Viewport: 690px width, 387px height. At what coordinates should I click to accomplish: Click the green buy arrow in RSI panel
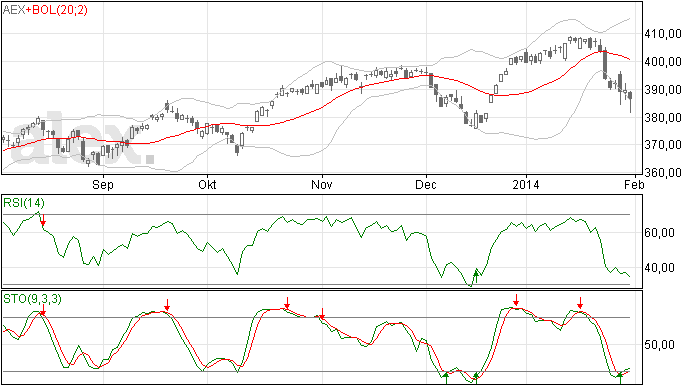pos(476,277)
